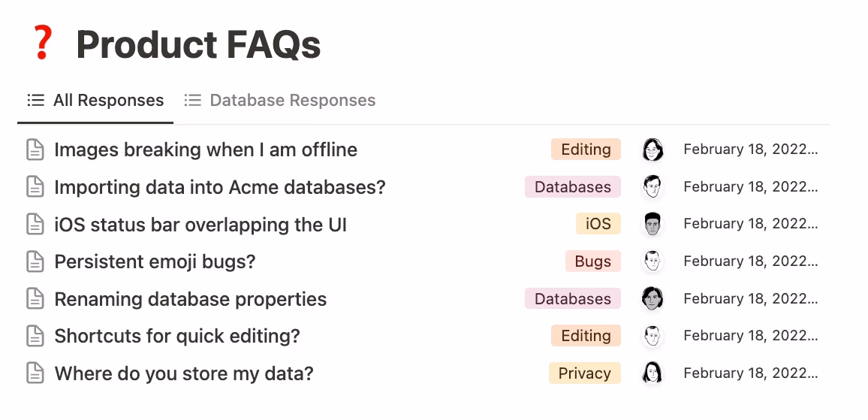Open 'Where do you store my data?'

click(x=184, y=373)
